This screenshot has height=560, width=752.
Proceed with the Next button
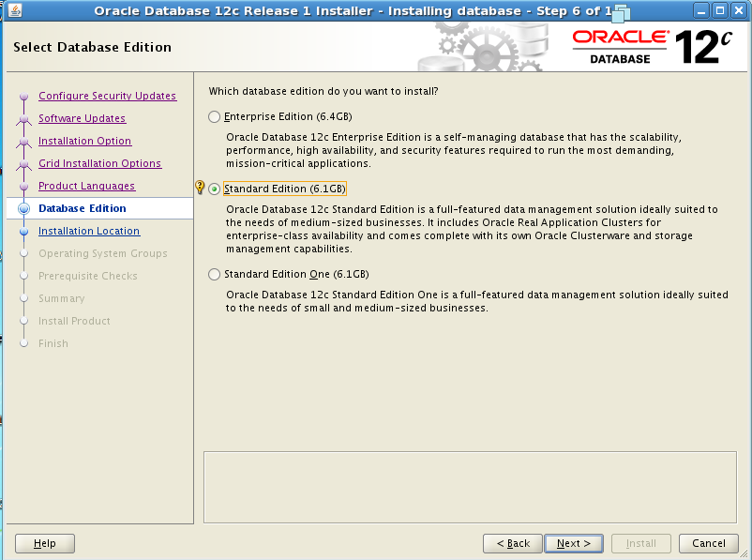[574, 543]
